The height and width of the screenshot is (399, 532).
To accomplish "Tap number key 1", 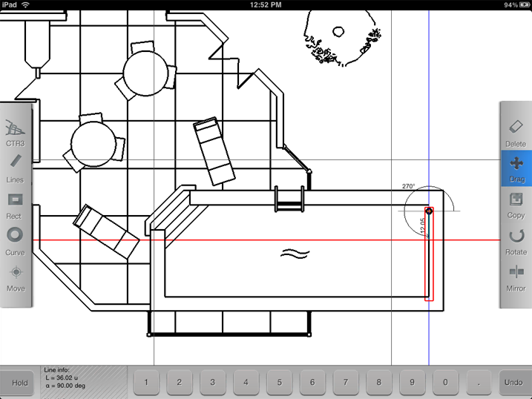I will pyautogui.click(x=146, y=383).
